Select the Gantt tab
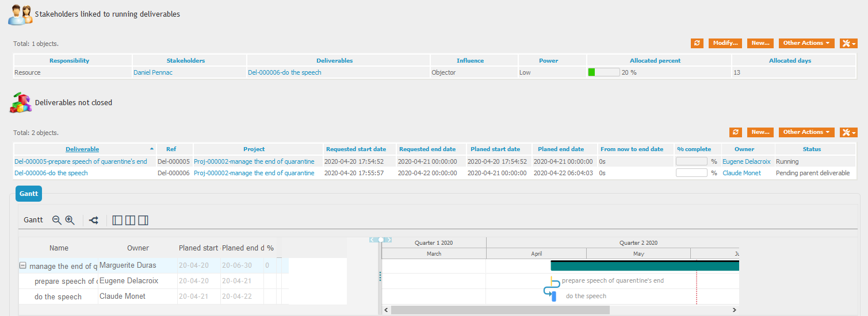 [x=29, y=194]
